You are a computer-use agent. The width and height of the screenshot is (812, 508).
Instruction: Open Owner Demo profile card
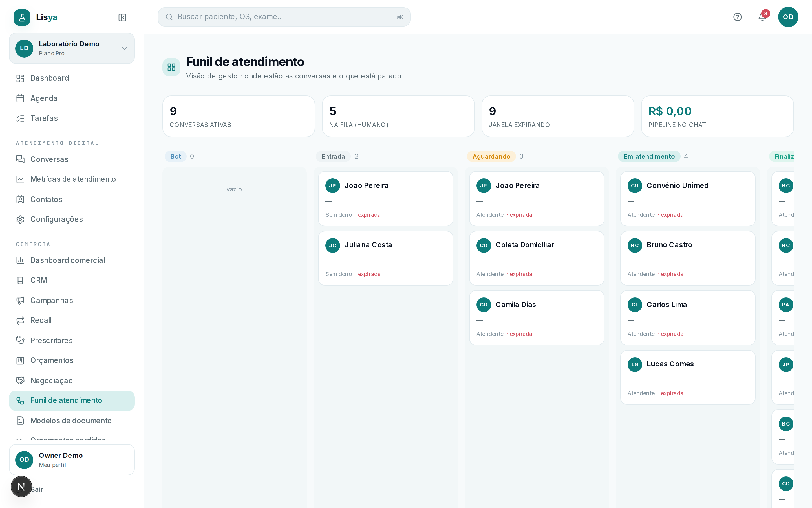coord(72,460)
